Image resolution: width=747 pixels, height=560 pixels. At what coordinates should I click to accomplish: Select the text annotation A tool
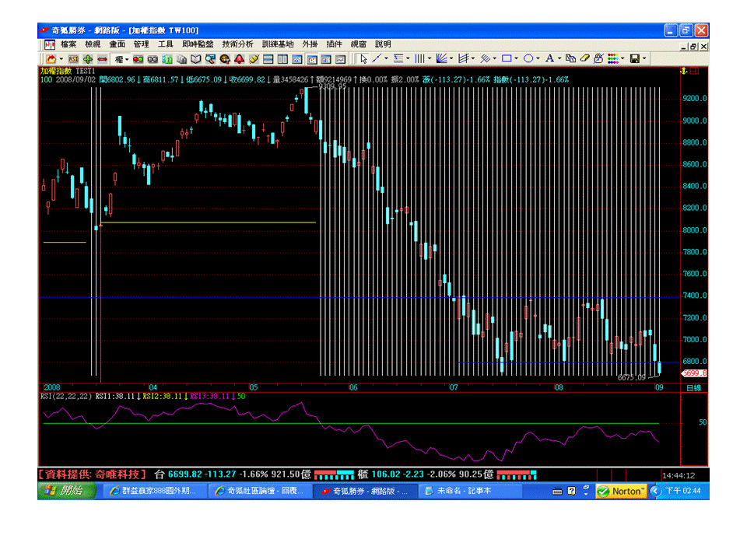549,58
